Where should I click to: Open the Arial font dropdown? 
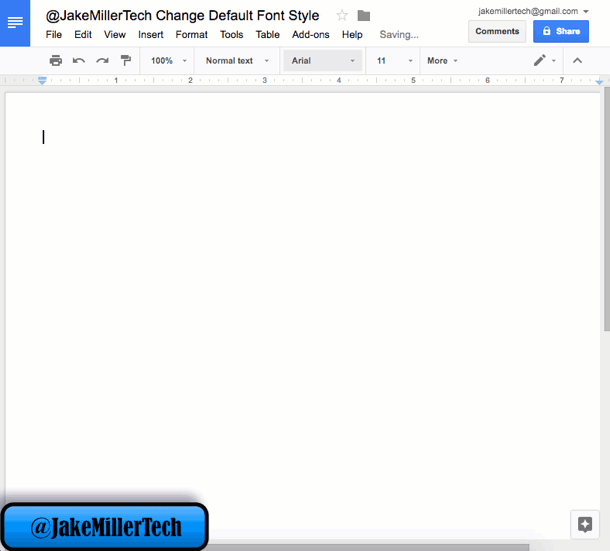click(323, 61)
